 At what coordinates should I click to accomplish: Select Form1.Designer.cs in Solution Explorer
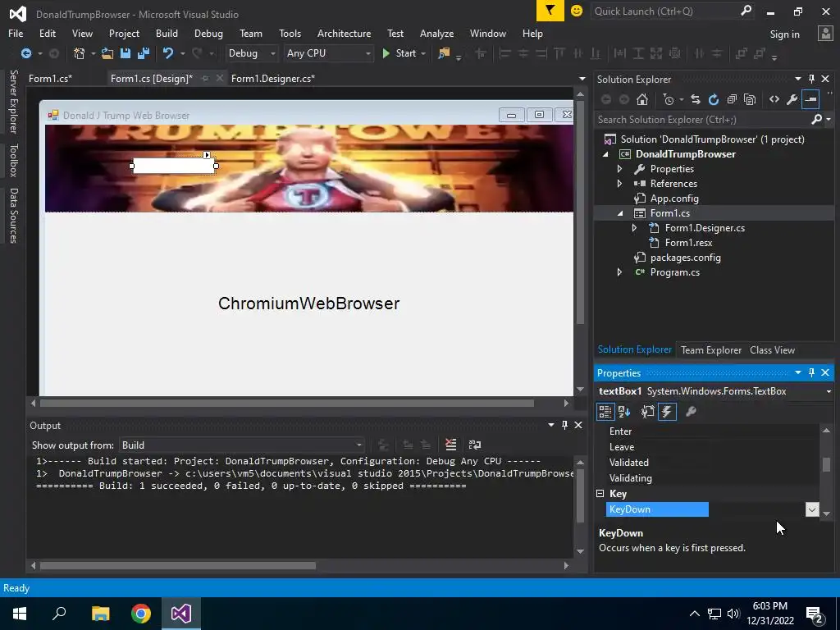705,228
